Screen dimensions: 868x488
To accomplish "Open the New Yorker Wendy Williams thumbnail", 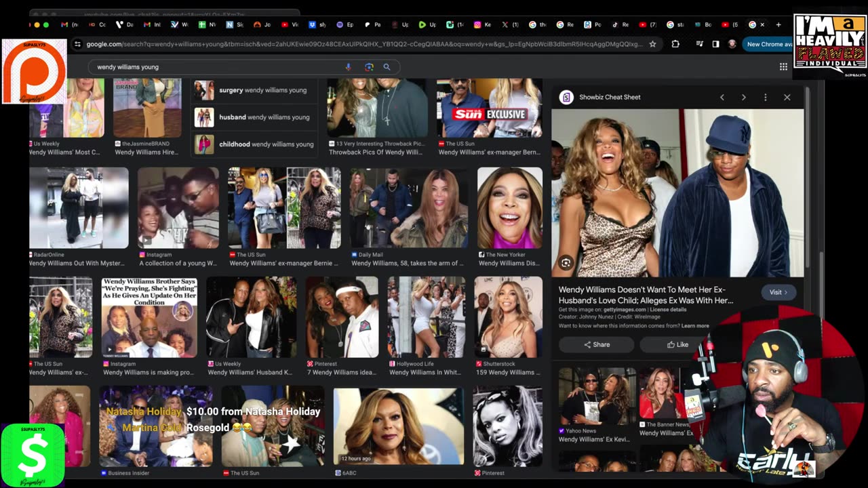I will click(510, 207).
